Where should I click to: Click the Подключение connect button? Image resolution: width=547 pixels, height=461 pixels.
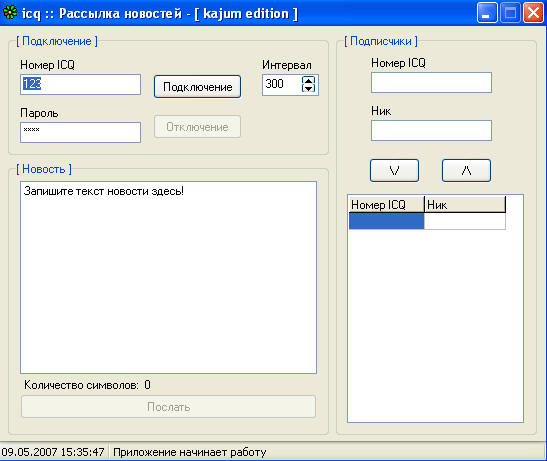pyautogui.click(x=197, y=87)
